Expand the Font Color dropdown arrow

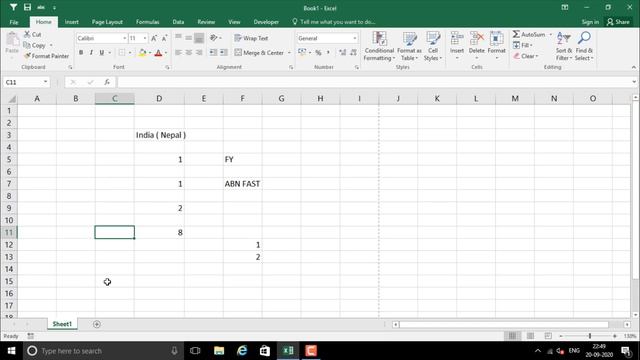click(166, 53)
